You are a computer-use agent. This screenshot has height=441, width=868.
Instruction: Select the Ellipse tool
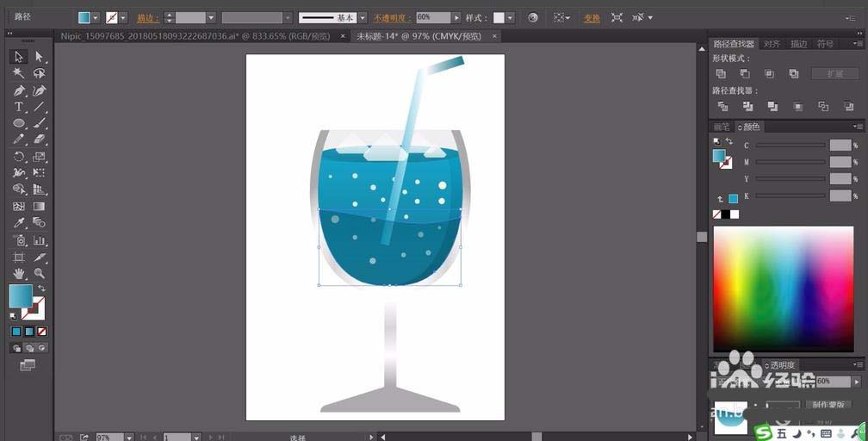(x=18, y=123)
